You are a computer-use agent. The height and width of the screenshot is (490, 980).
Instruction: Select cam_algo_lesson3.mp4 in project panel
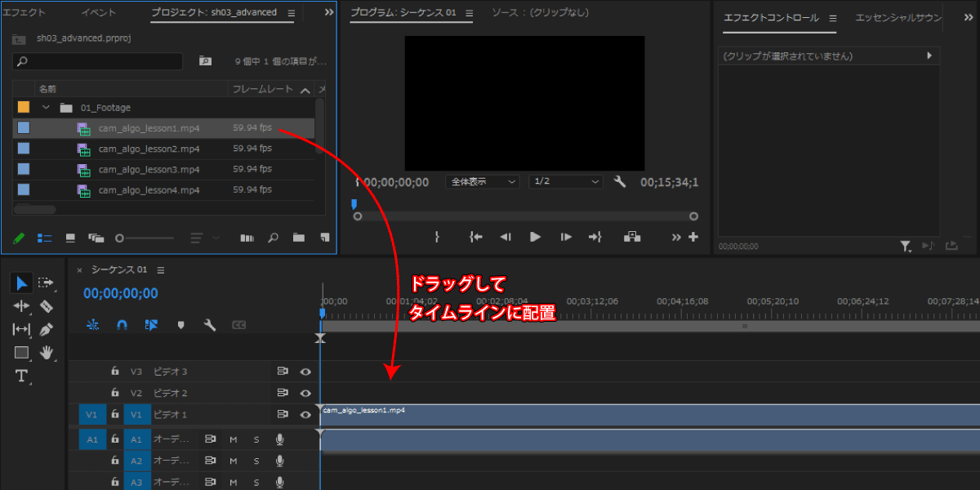click(x=149, y=169)
